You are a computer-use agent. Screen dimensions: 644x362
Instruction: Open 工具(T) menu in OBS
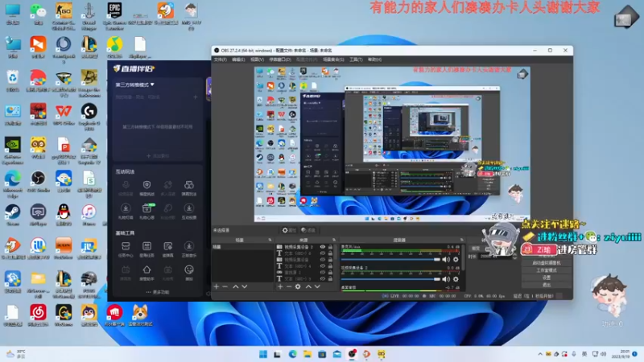[356, 60]
